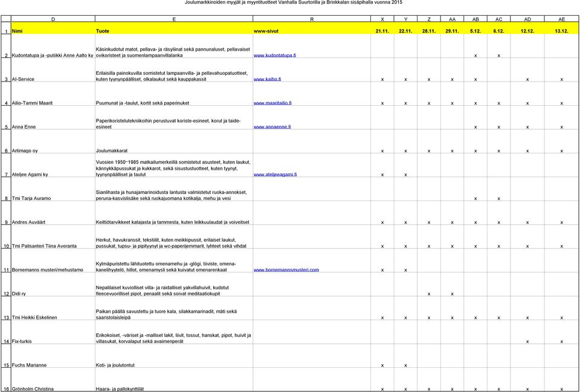Viewport: 580px width, 392px height.
Task: Click the "13.12." date header cell
Action: pyautogui.click(x=561, y=28)
